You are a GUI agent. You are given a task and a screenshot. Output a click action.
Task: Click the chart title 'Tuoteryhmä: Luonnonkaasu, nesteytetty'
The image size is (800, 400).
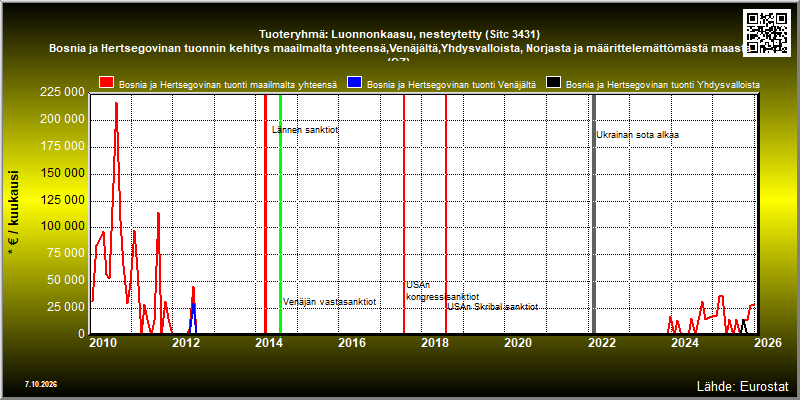pyautogui.click(x=399, y=35)
